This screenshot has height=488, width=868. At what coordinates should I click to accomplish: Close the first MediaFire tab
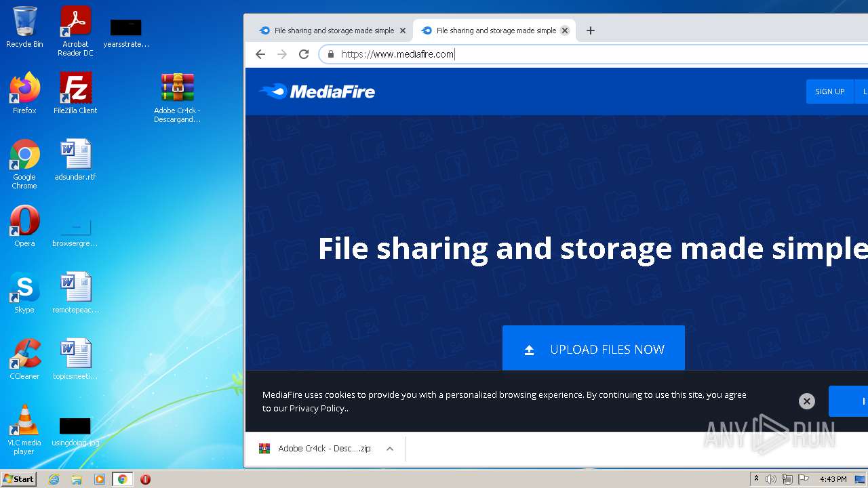click(402, 30)
